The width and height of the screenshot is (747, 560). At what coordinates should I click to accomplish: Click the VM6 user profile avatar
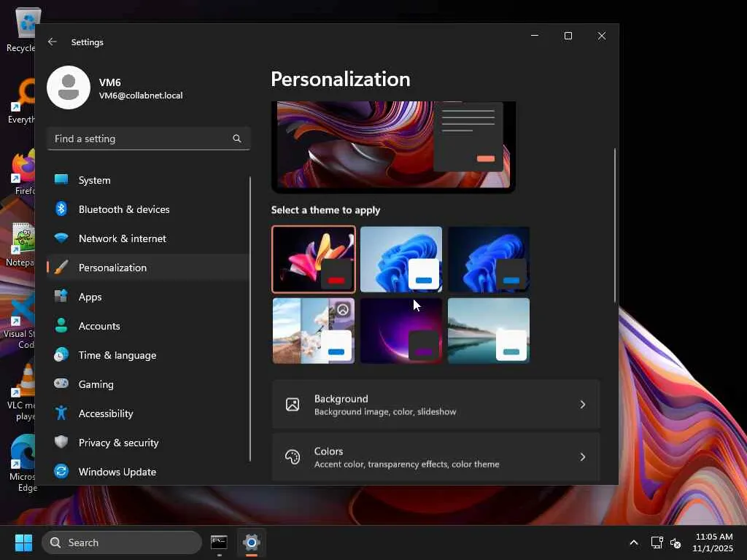(69, 87)
